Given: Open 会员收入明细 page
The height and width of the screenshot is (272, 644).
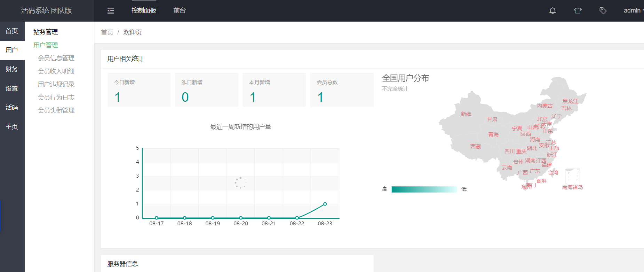Looking at the screenshot, I should coord(56,71).
